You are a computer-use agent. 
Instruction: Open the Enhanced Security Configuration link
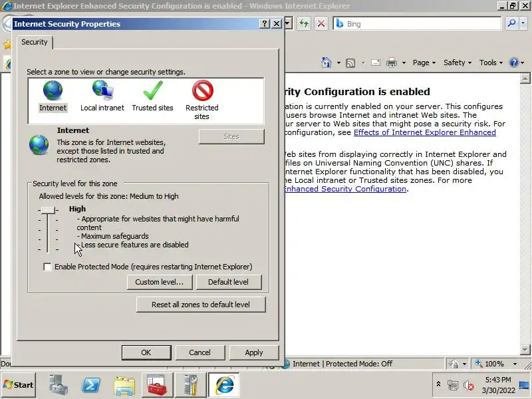[x=345, y=189]
